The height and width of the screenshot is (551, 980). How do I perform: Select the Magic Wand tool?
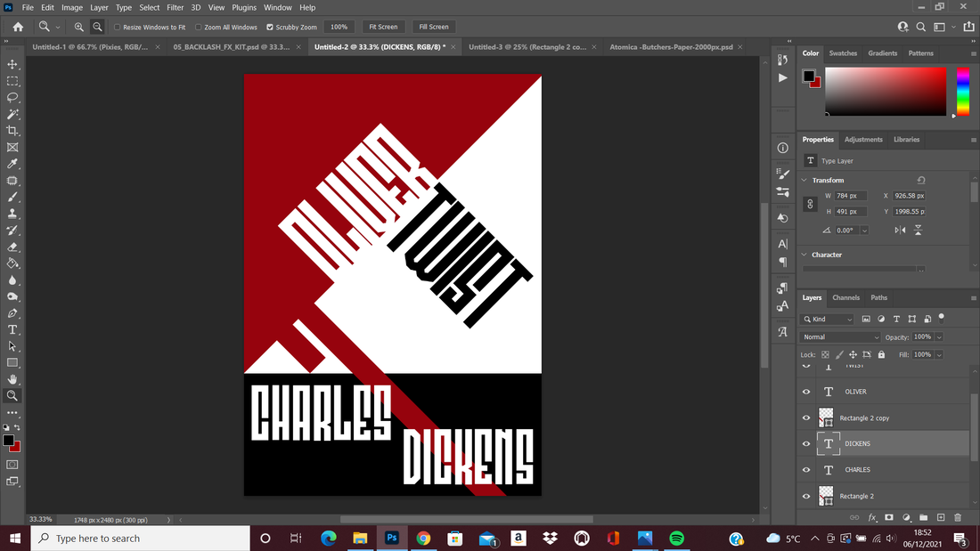[x=12, y=114]
